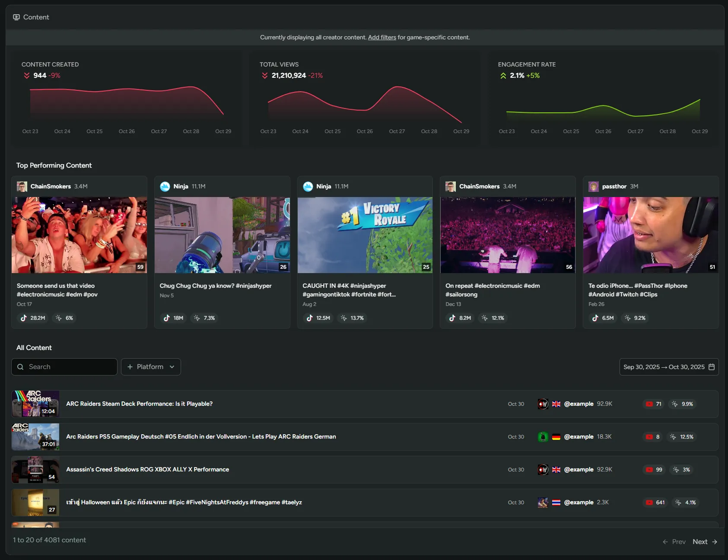The image size is (728, 560).
Task: Click the TikTok icon under "Someone send us that video"
Action: click(23, 318)
